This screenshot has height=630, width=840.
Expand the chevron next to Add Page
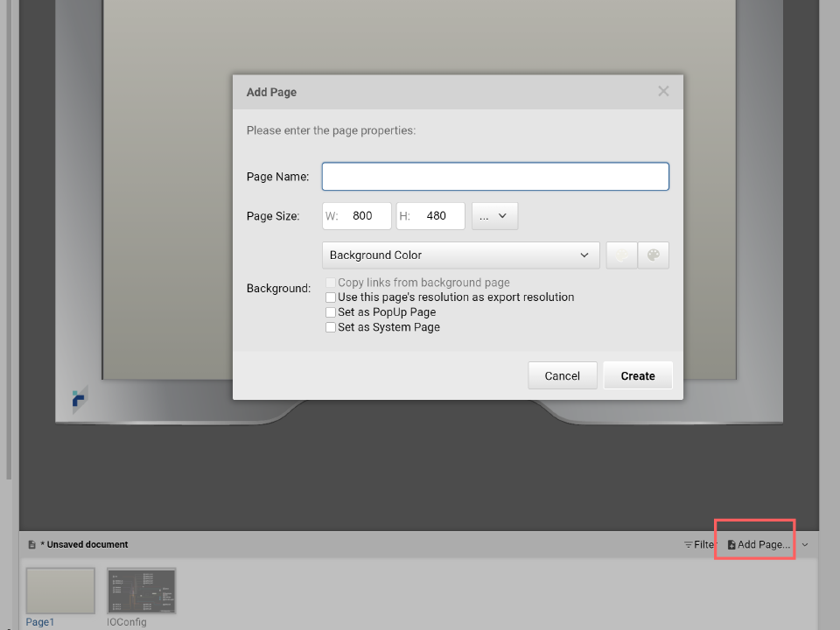pyautogui.click(x=805, y=545)
